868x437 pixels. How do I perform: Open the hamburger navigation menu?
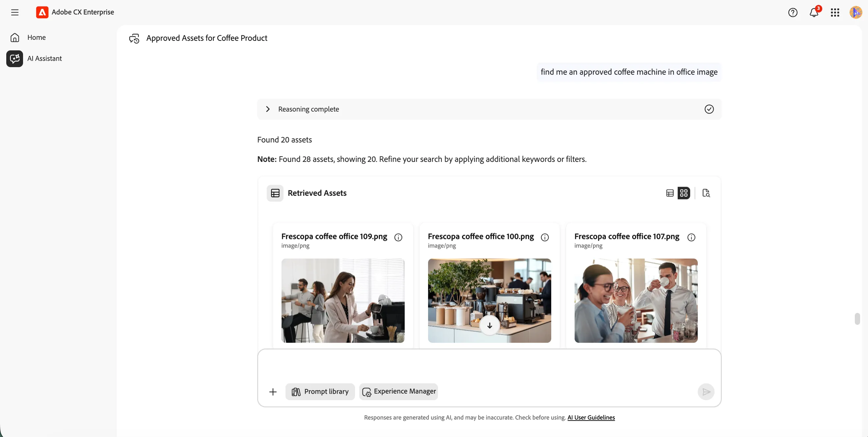coord(15,13)
